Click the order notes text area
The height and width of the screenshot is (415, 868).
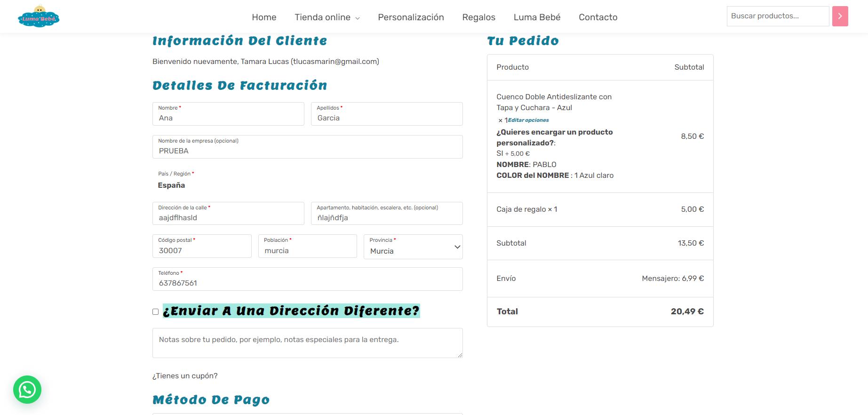click(x=307, y=343)
